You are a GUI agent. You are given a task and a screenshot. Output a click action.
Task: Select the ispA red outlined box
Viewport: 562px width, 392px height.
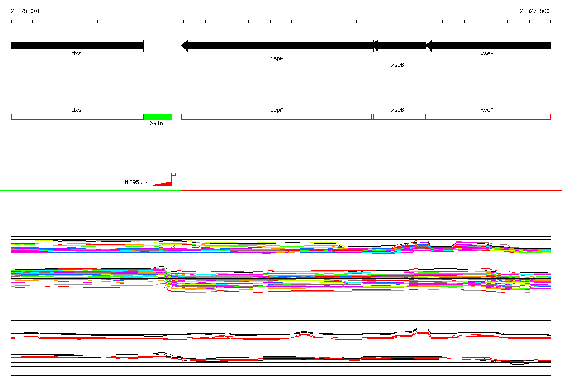tap(277, 116)
